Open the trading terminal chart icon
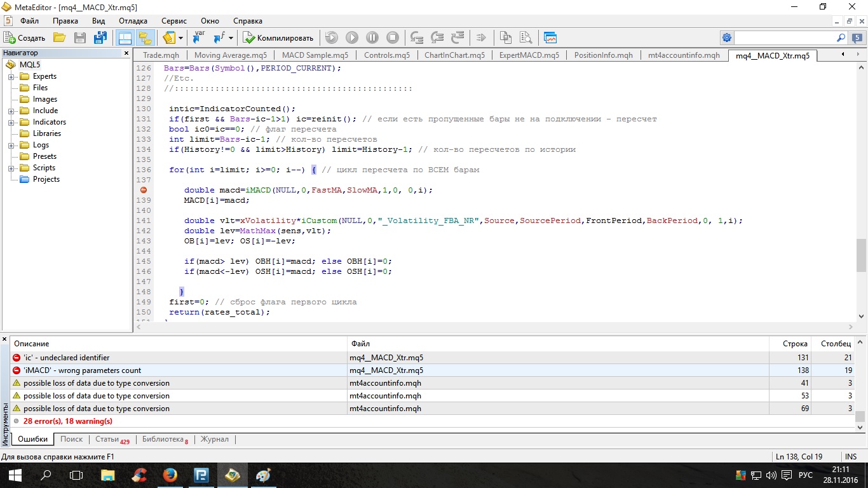The width and height of the screenshot is (868, 488). click(550, 37)
